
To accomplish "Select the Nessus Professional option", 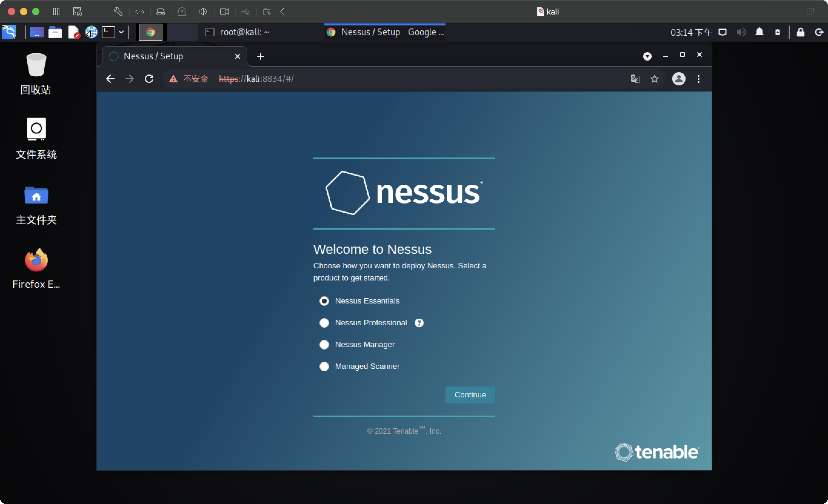I will pos(324,323).
